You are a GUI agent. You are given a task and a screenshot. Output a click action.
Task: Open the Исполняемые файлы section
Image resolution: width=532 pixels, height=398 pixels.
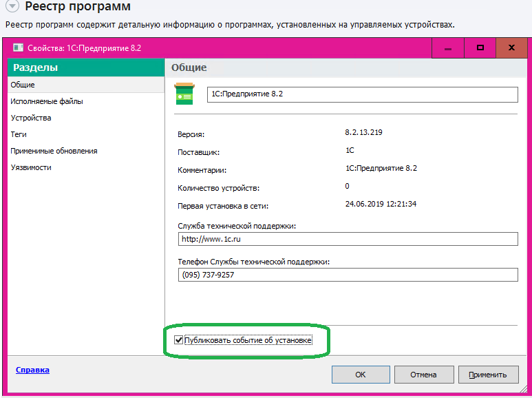coord(86,101)
